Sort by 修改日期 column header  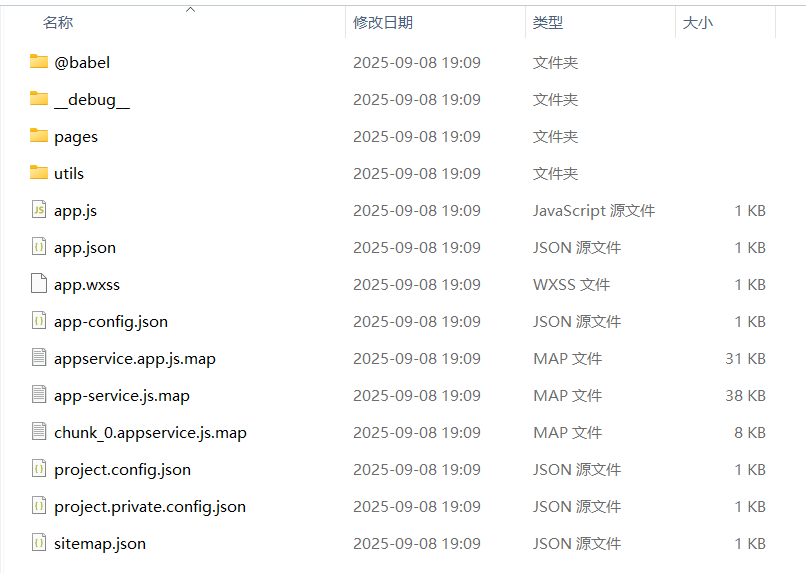[382, 22]
